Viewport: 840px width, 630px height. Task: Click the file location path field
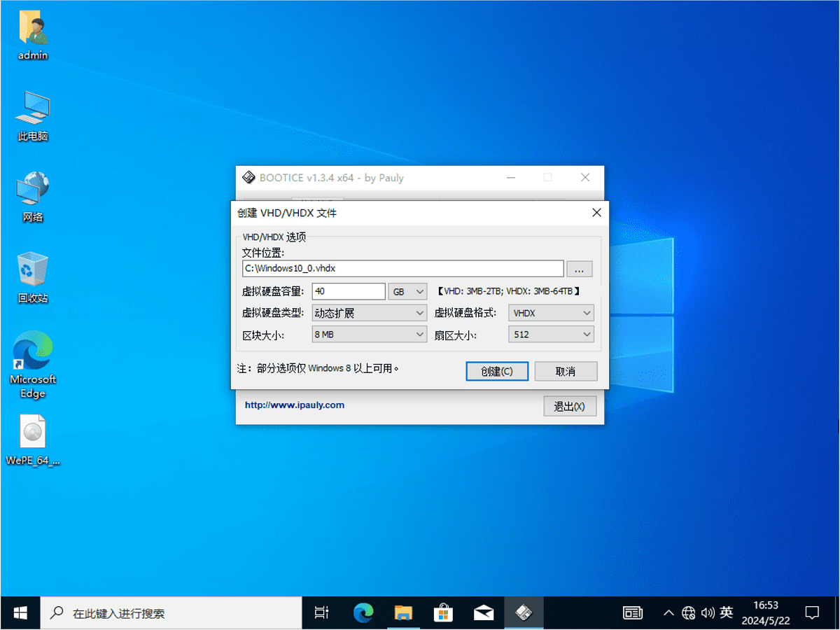pyautogui.click(x=402, y=269)
